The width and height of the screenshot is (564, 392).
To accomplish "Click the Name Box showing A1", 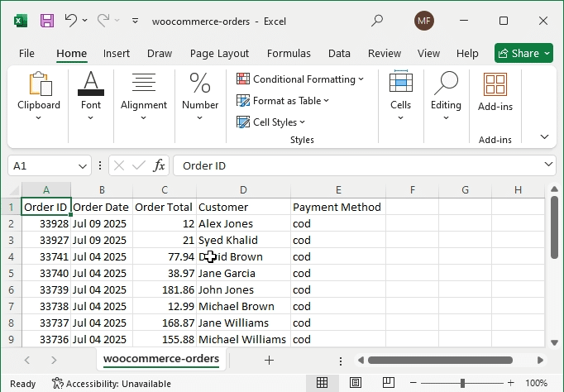I will click(42, 165).
